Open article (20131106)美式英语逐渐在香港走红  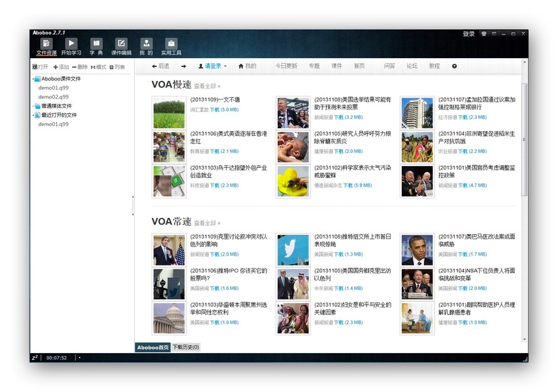click(x=228, y=138)
